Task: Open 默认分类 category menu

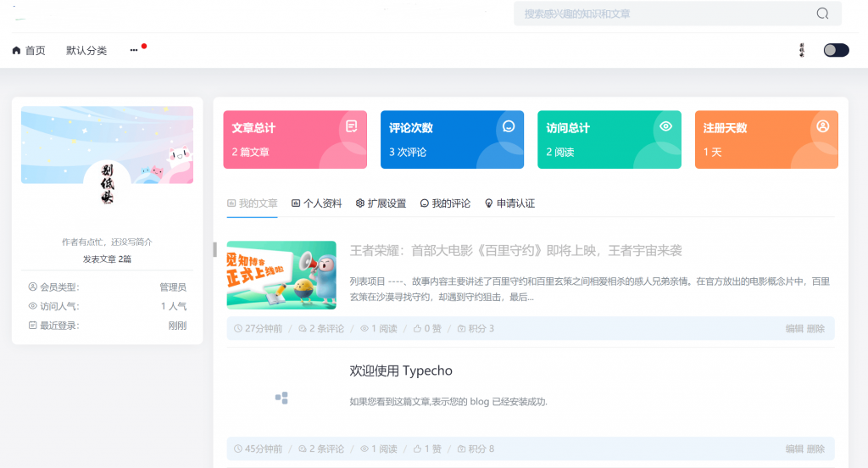Action: pyautogui.click(x=86, y=50)
